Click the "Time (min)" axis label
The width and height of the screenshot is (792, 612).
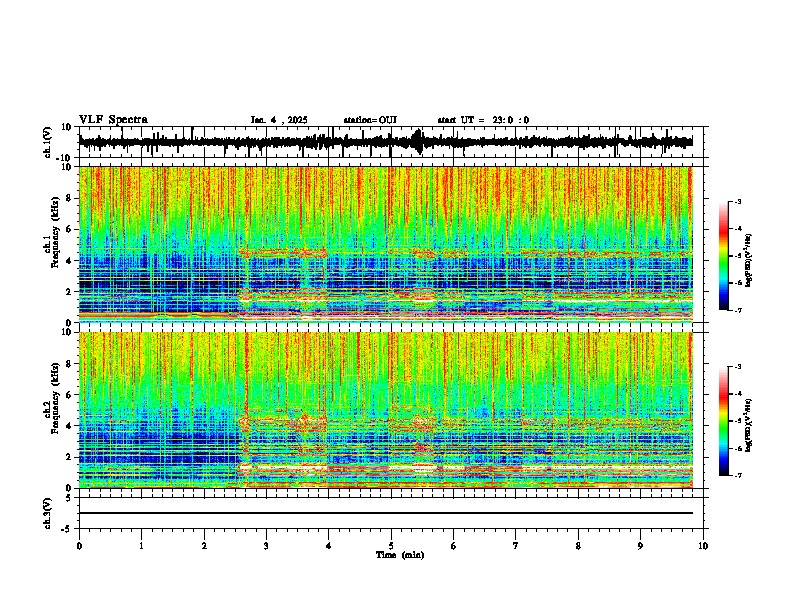tap(400, 555)
